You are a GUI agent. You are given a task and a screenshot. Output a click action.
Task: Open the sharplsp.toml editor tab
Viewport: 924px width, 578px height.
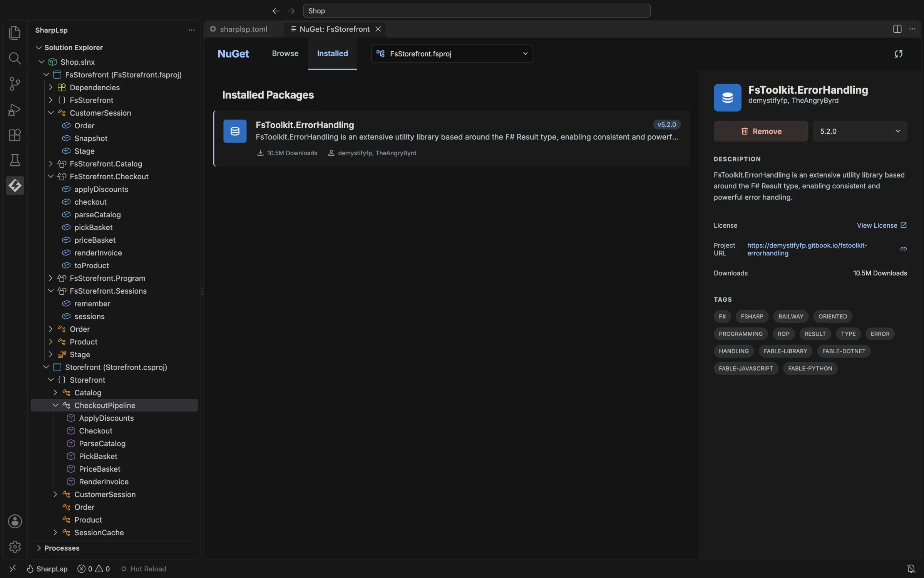243,29
